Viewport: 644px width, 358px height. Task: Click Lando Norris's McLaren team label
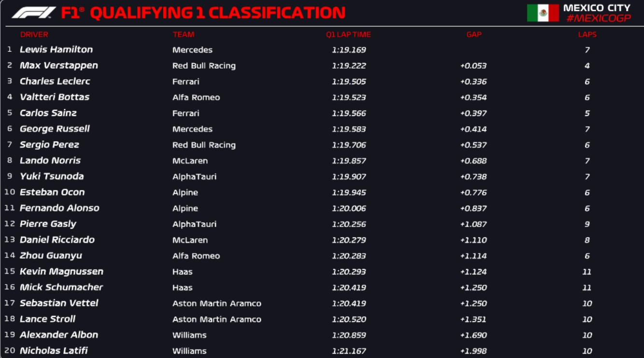coord(190,161)
